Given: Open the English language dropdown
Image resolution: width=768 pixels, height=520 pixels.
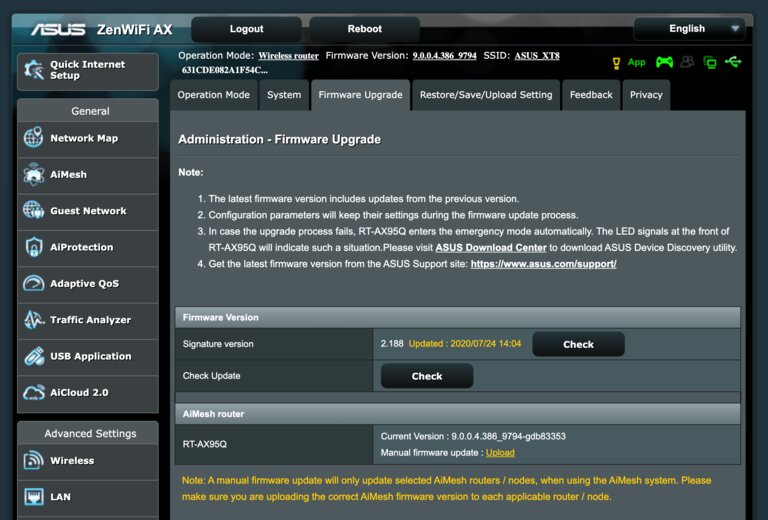Looking at the screenshot, I should point(689,29).
